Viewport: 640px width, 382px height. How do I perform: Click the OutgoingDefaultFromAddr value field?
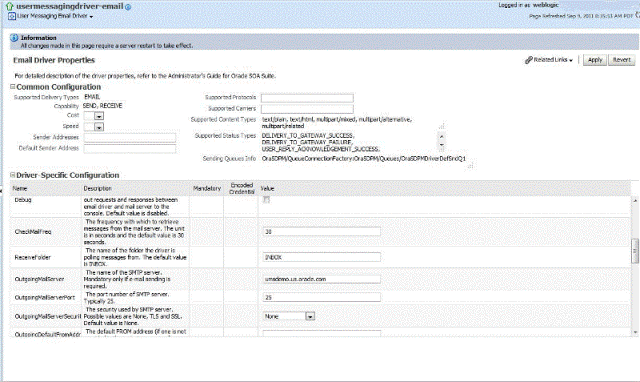[x=322, y=333]
